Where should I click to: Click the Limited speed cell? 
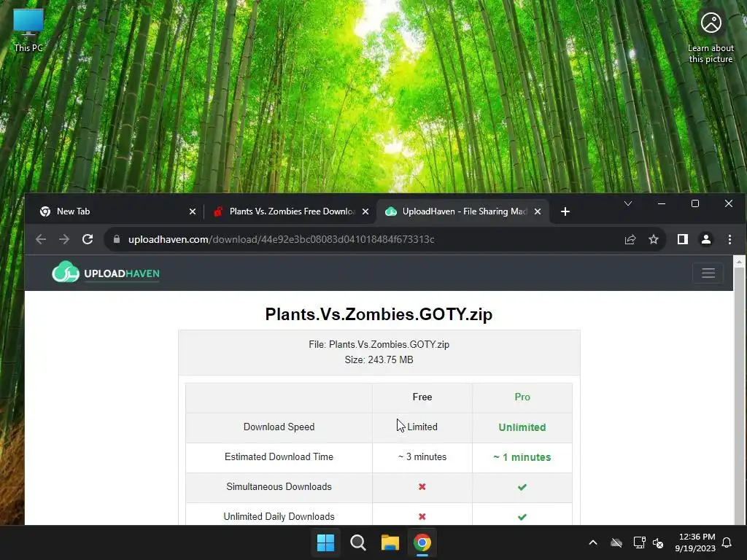pyautogui.click(x=422, y=427)
